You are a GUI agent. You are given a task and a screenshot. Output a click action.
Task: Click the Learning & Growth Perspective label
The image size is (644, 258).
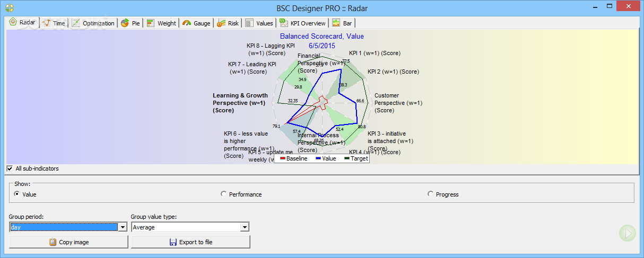pyautogui.click(x=240, y=103)
